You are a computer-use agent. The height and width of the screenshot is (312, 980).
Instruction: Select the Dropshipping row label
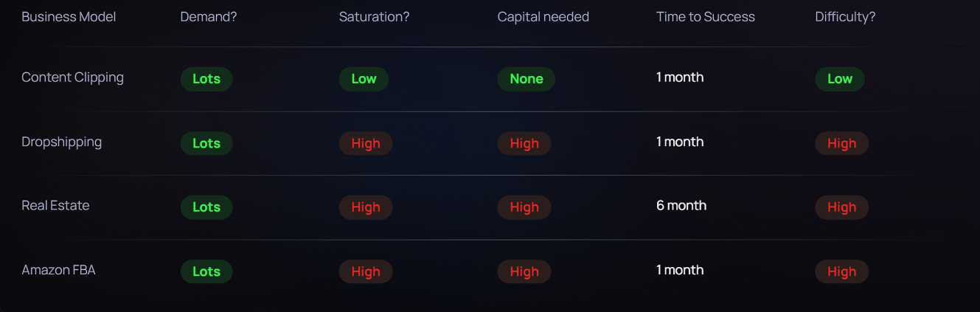[x=61, y=142]
